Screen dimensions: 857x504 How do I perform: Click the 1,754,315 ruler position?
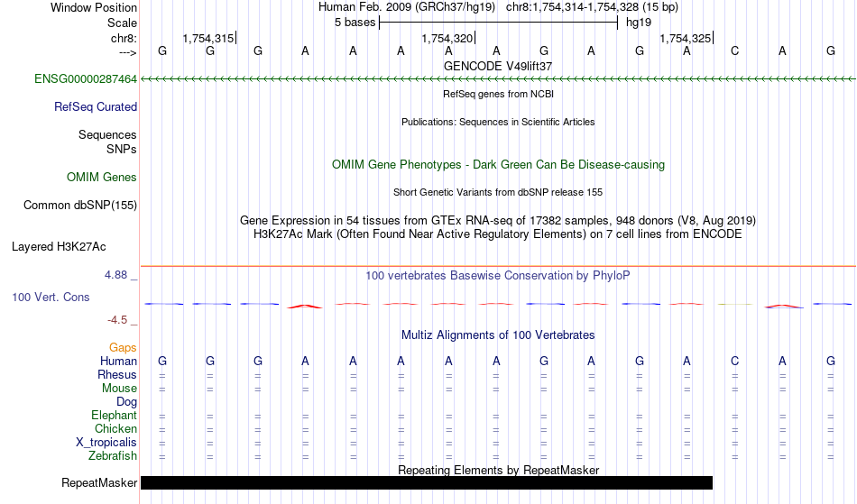[207, 38]
